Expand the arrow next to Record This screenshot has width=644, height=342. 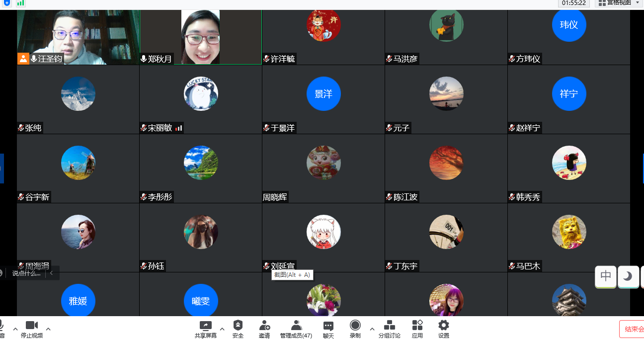372,329
